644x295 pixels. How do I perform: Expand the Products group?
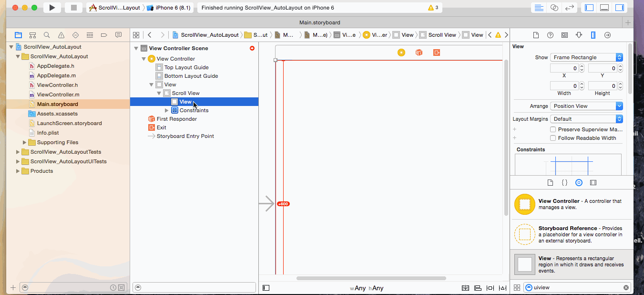coord(18,171)
